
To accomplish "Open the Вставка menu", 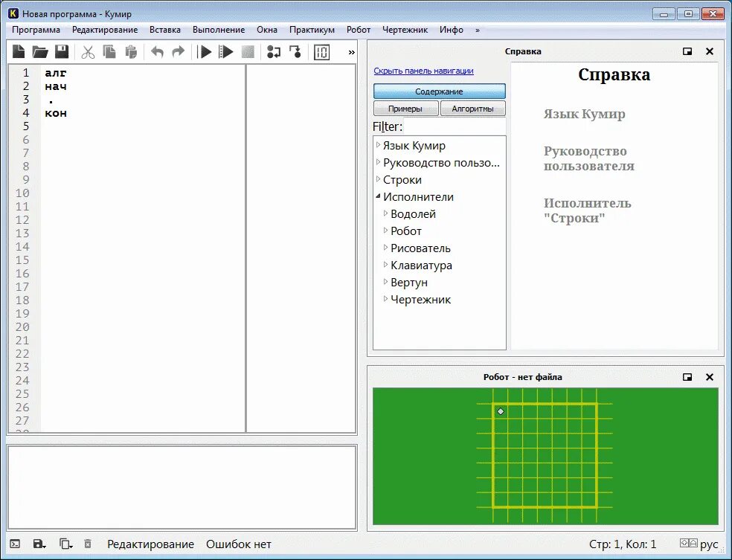I will [165, 30].
